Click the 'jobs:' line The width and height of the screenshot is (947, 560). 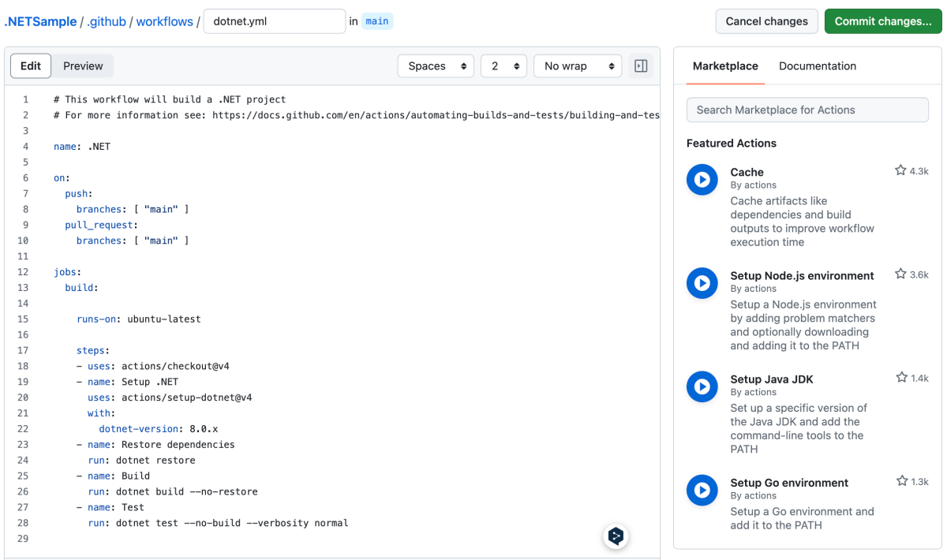coord(67,272)
